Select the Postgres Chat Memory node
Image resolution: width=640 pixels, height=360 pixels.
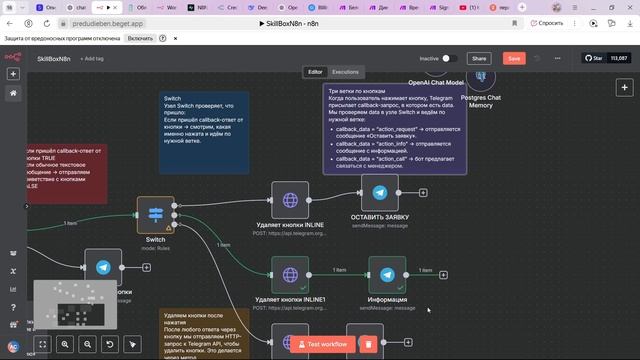[481, 78]
